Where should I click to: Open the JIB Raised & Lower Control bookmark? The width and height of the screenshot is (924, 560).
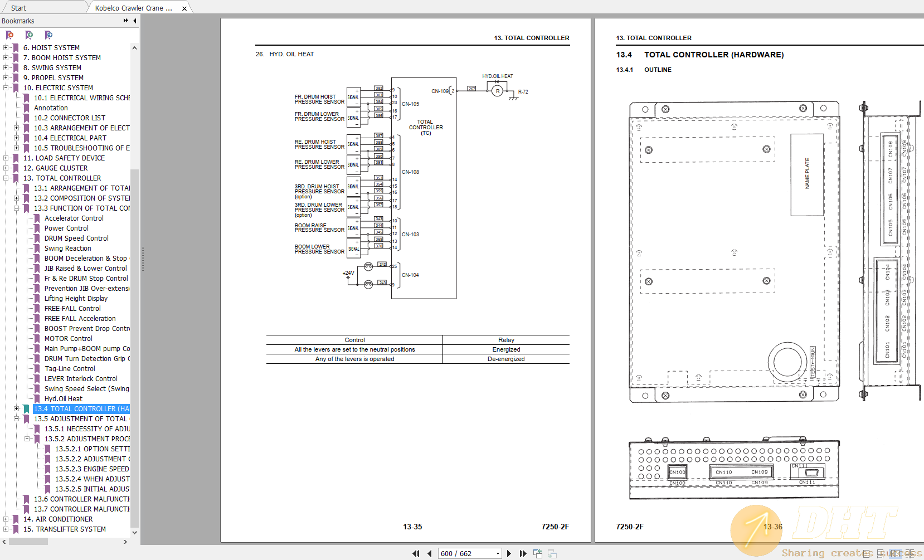(86, 269)
